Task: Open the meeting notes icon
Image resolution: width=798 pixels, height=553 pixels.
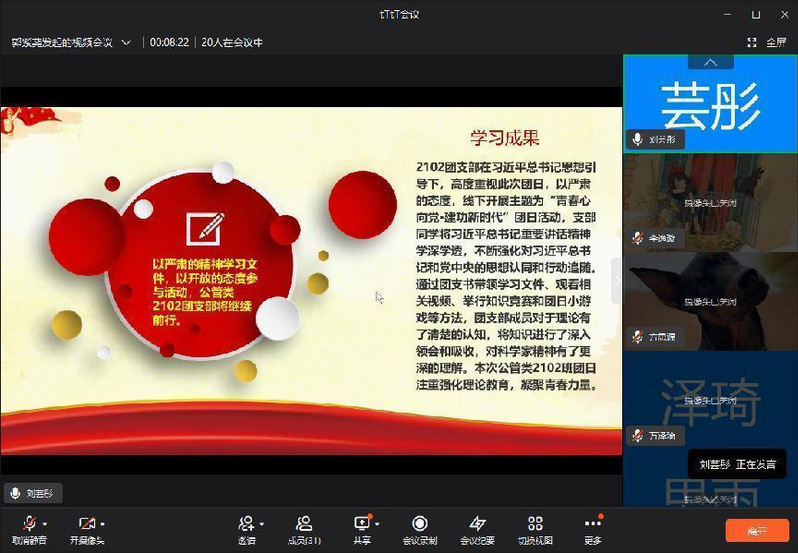Action: click(x=477, y=523)
